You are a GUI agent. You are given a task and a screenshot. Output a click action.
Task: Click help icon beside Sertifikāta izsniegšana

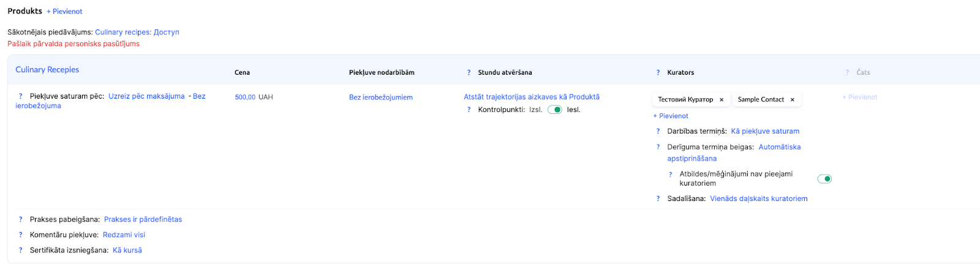tap(20, 251)
